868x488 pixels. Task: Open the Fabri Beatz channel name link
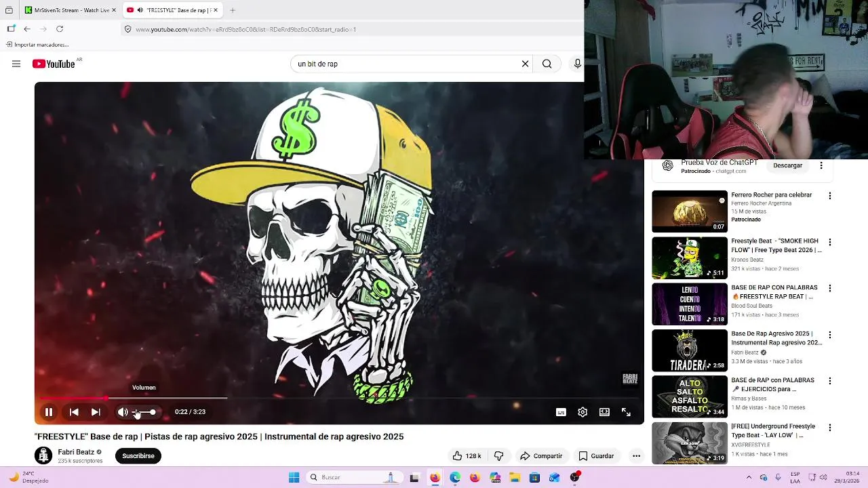coord(76,452)
